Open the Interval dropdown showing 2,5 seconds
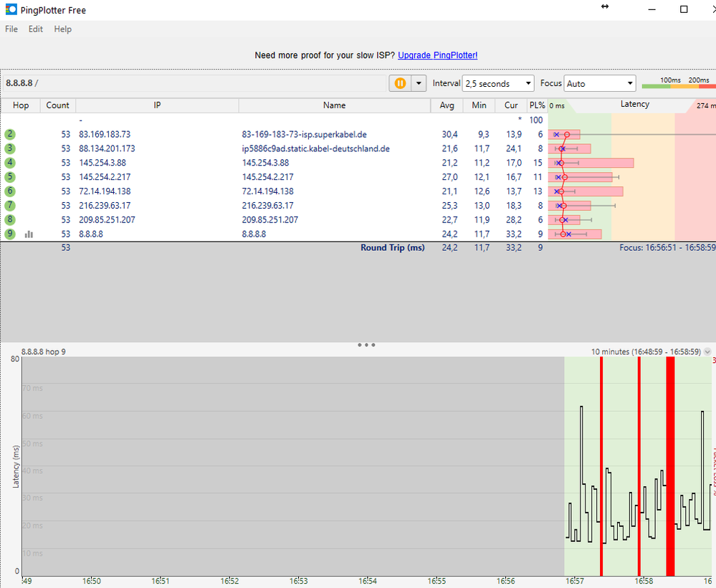 point(497,83)
